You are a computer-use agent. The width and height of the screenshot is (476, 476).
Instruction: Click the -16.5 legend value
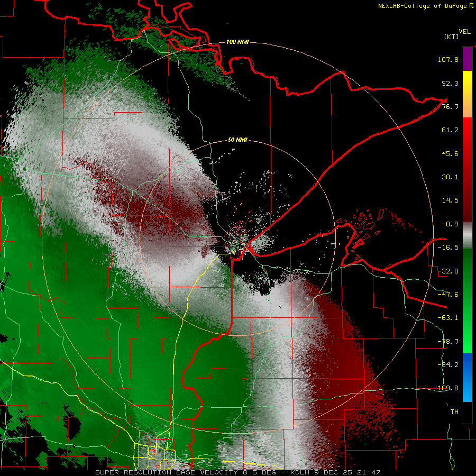(x=448, y=248)
